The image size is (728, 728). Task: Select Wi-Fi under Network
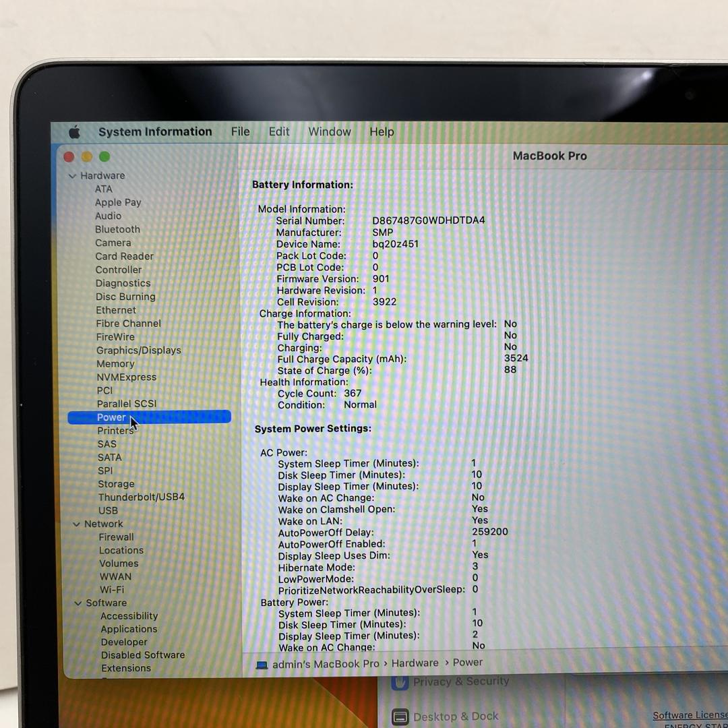pos(112,590)
